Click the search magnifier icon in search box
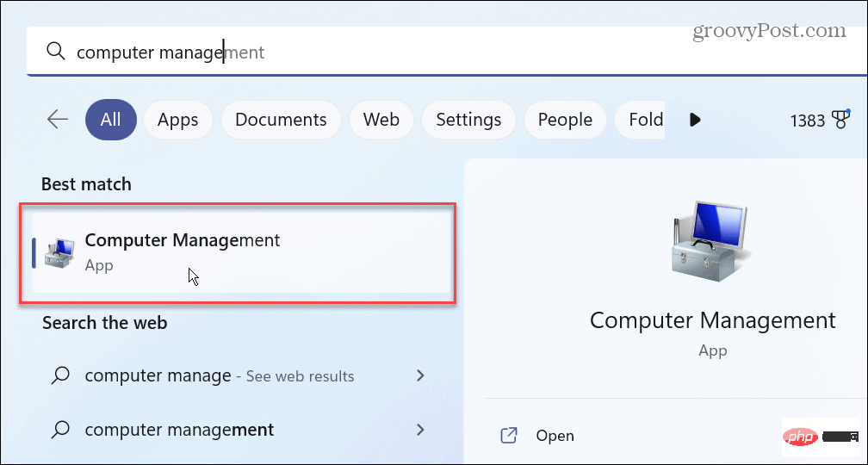 pyautogui.click(x=55, y=51)
